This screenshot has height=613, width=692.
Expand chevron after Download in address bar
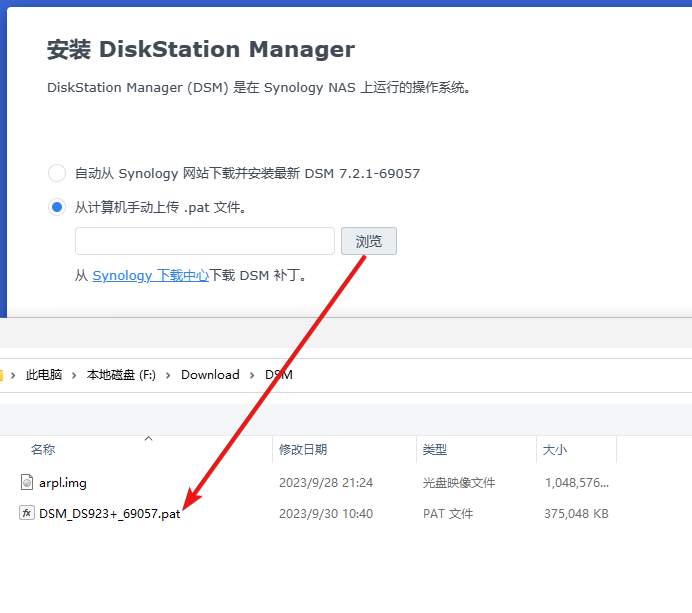[252, 375]
